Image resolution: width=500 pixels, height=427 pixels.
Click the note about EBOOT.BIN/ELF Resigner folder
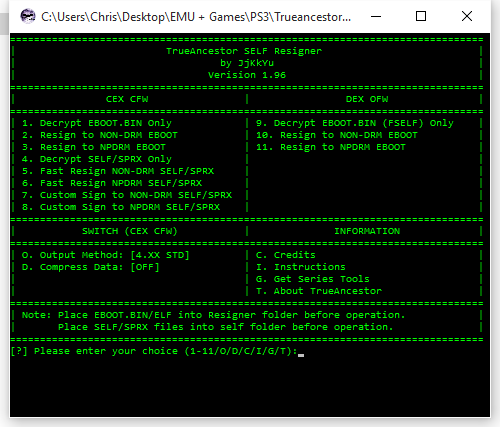pyautogui.click(x=214, y=315)
